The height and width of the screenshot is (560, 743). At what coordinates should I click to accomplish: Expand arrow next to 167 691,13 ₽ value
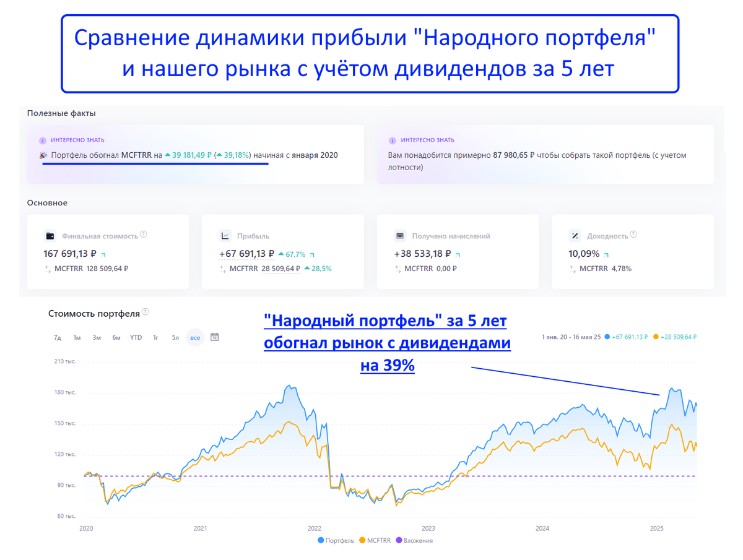[x=103, y=254]
